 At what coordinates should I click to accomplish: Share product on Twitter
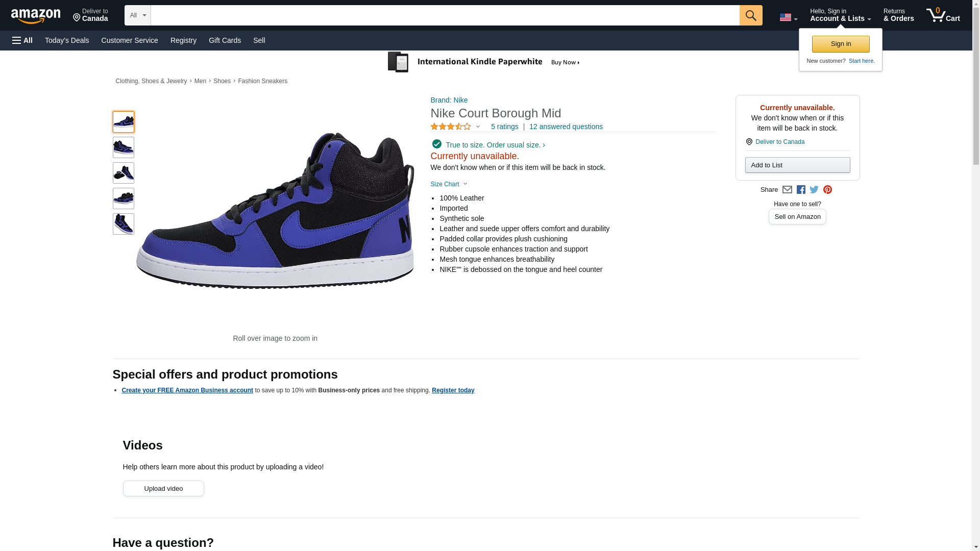pos(814,190)
